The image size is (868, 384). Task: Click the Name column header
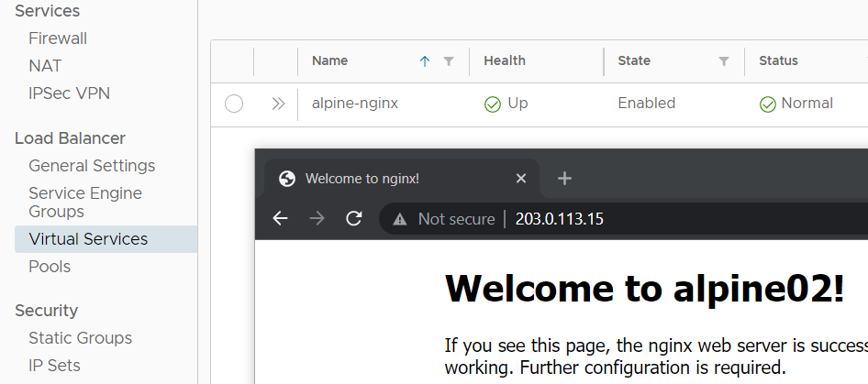tap(330, 60)
